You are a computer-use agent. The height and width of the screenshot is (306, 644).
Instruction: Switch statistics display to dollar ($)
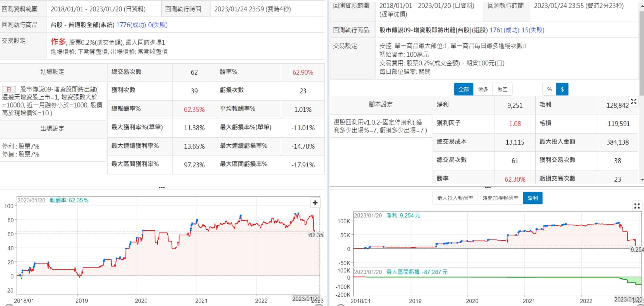tap(562, 89)
